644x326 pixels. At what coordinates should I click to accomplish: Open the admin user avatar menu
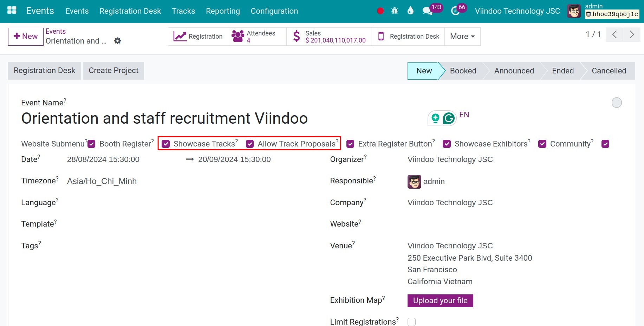[574, 11]
